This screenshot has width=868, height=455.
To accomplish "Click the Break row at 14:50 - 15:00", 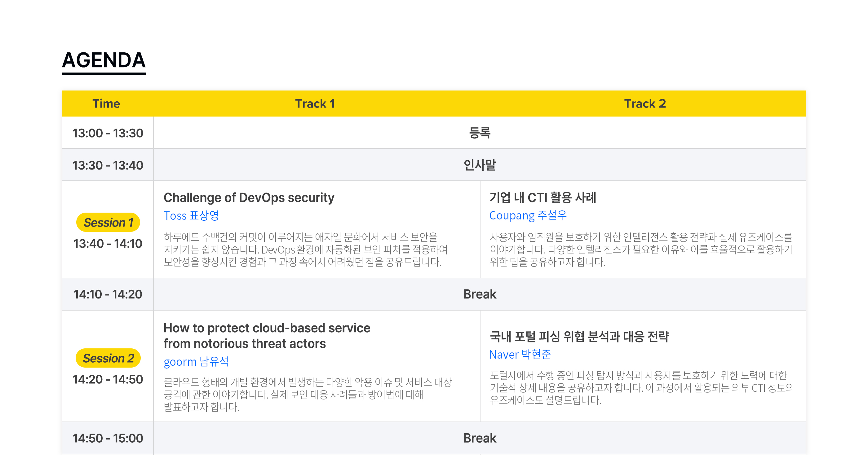I will (480, 438).
